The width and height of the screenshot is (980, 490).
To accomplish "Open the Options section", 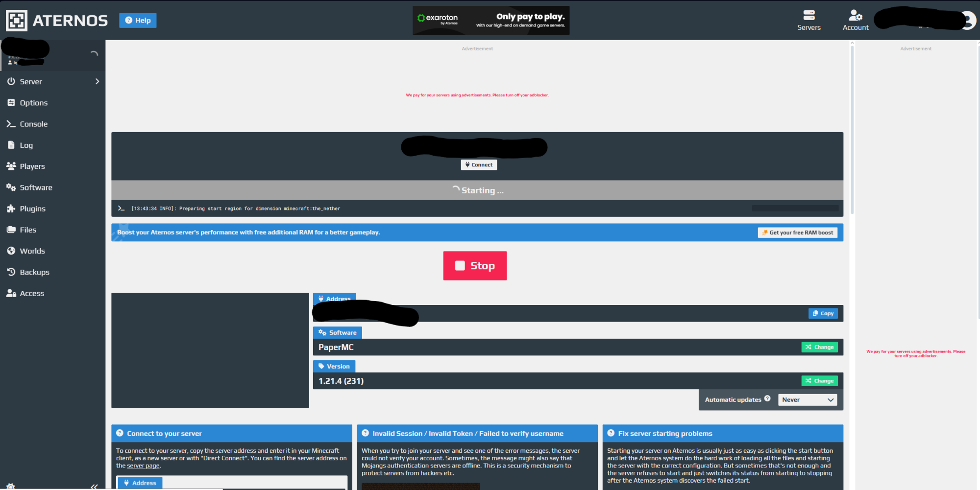I will pos(34,102).
